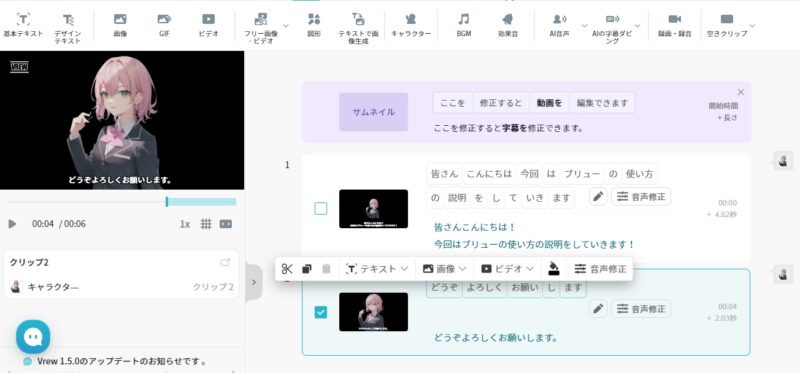Viewport: 800px width, 373px height.
Task: Check the clip 1 selection checkbox
Action: click(x=320, y=208)
